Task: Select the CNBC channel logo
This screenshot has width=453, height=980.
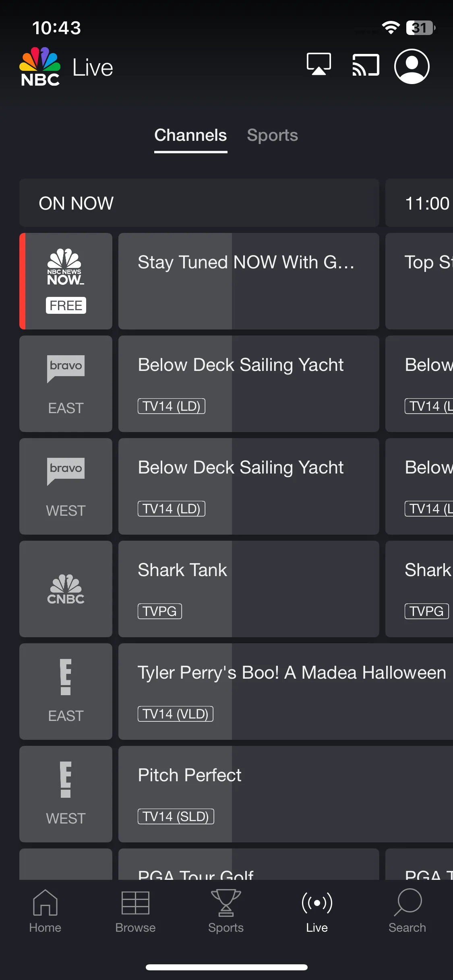Action: tap(66, 589)
